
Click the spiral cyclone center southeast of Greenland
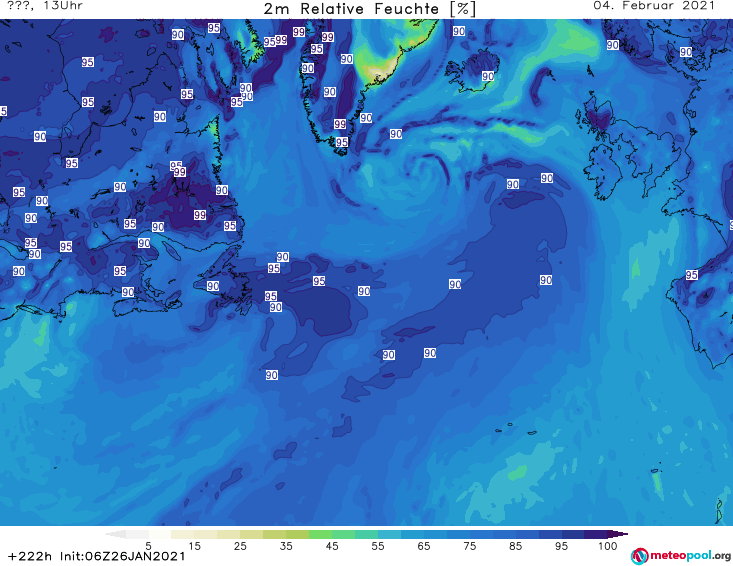[423, 172]
